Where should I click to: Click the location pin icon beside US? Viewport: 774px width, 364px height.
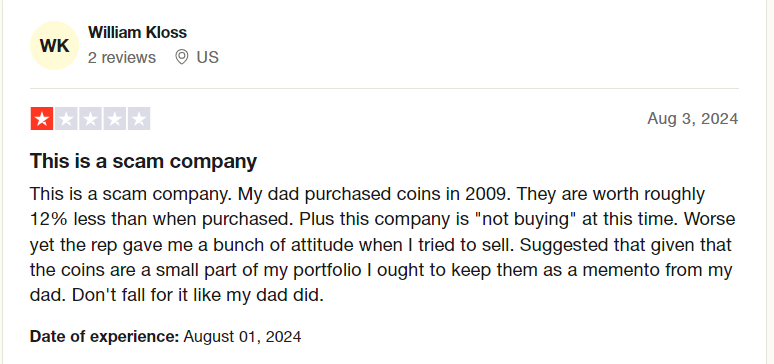click(x=182, y=58)
